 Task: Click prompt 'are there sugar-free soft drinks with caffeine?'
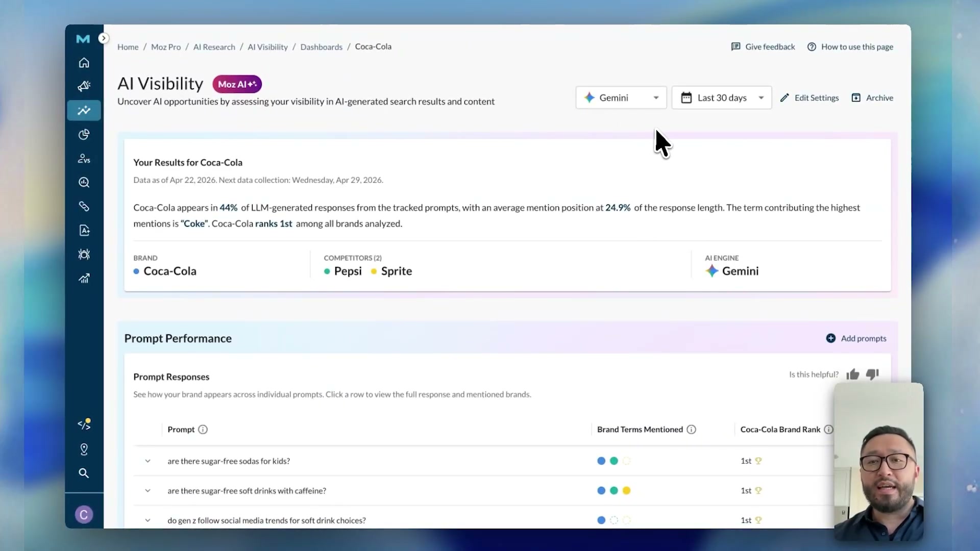[247, 491]
